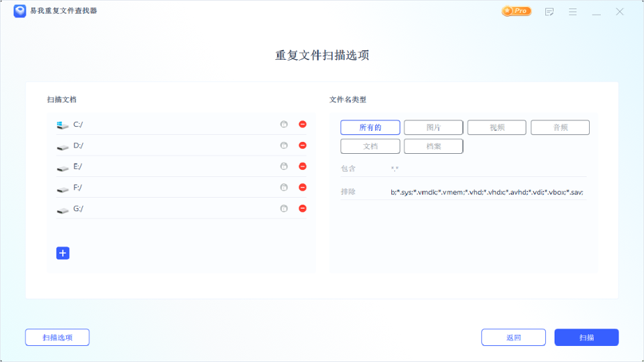This screenshot has width=644, height=362.
Task: Select the 档案 file type filter
Action: click(433, 146)
